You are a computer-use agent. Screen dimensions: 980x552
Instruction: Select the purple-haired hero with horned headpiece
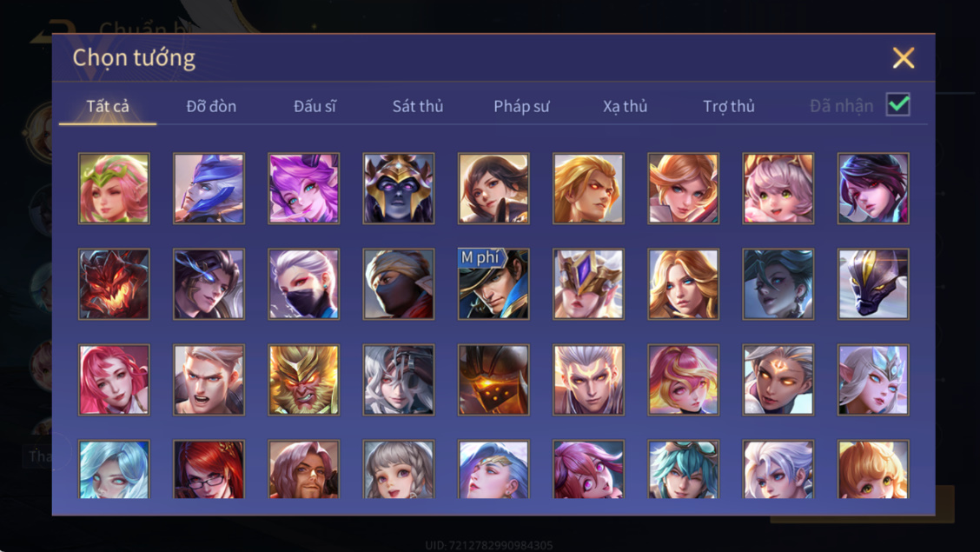point(304,188)
